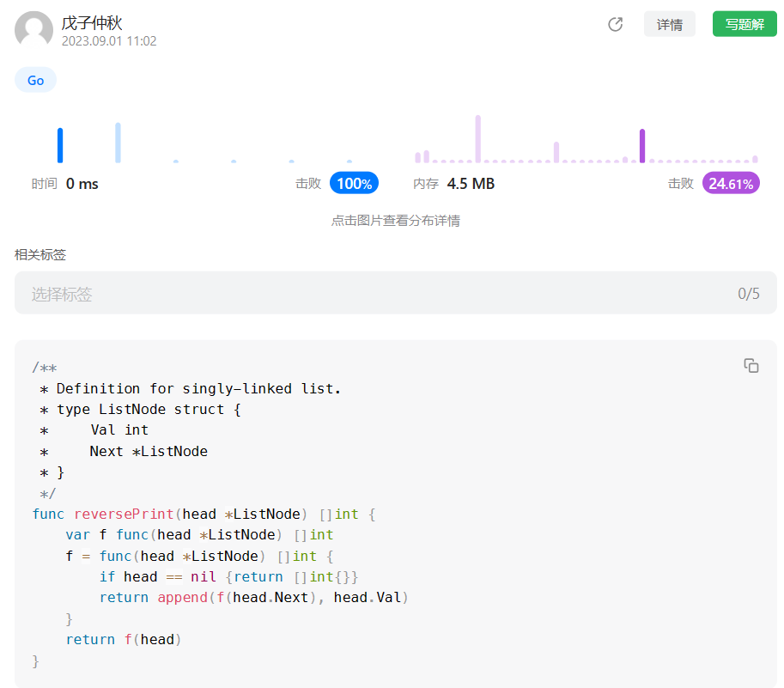This screenshot has width=784, height=688.
Task: Toggle the runtime beats percentage pill
Action: [354, 183]
